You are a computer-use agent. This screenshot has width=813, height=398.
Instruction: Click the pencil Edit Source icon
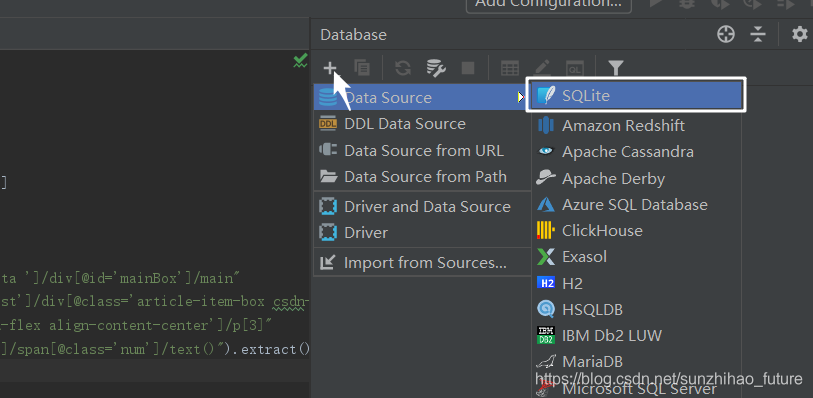tap(542, 67)
